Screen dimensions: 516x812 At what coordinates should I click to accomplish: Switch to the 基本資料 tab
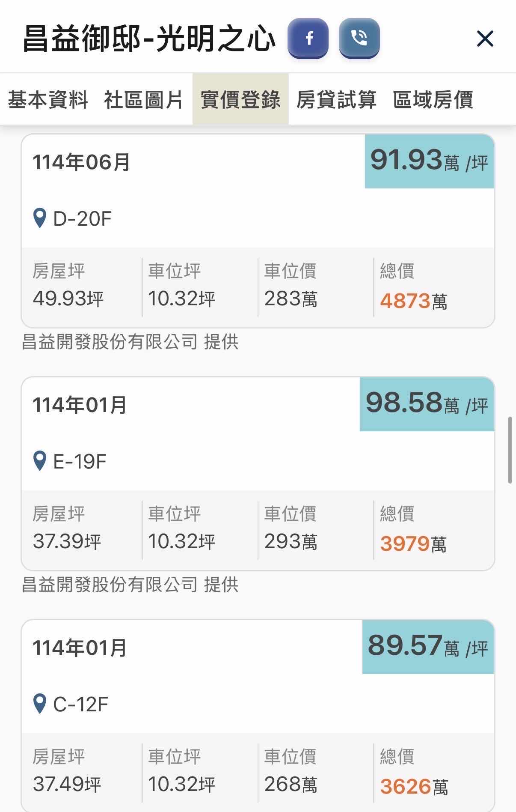coord(48,99)
